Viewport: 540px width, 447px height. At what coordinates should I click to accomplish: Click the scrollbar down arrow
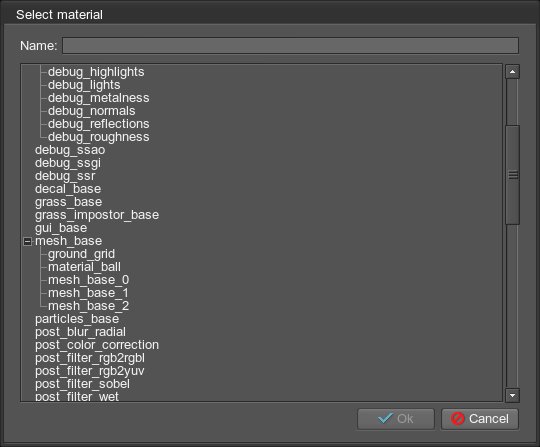(512, 395)
